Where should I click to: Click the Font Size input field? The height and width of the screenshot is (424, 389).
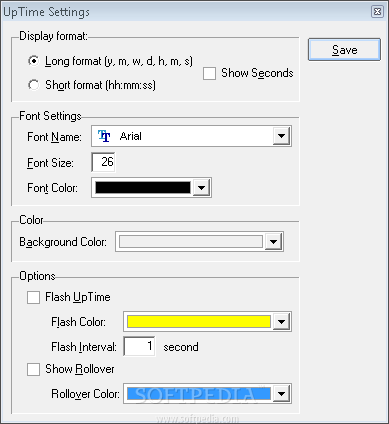point(103,162)
